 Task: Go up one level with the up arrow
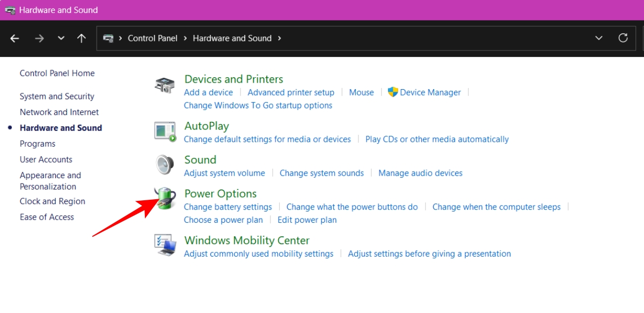click(x=82, y=38)
